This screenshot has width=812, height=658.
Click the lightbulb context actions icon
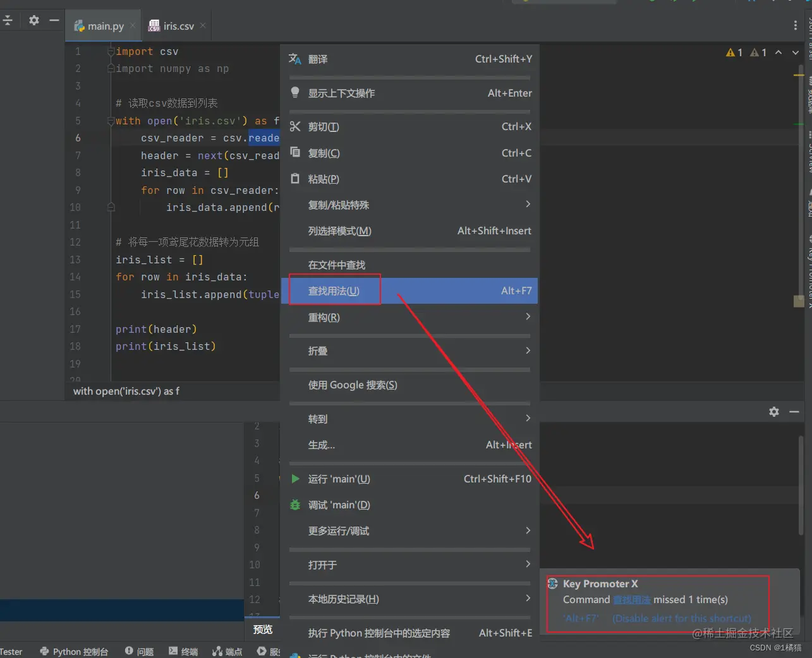(x=294, y=93)
